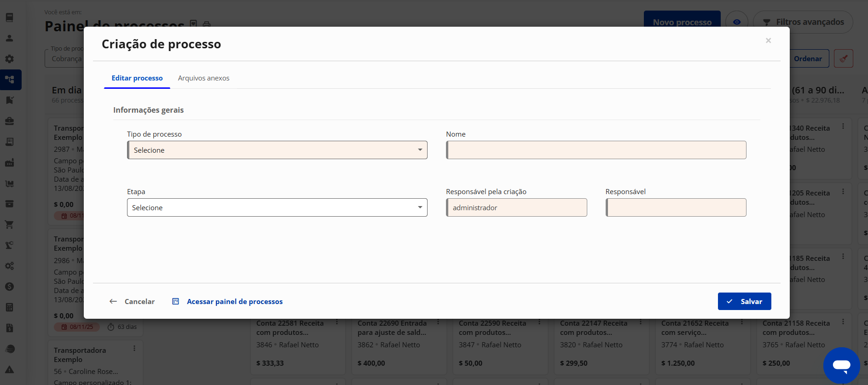Click the $ 333,33 amount
868x385 pixels.
(270, 363)
